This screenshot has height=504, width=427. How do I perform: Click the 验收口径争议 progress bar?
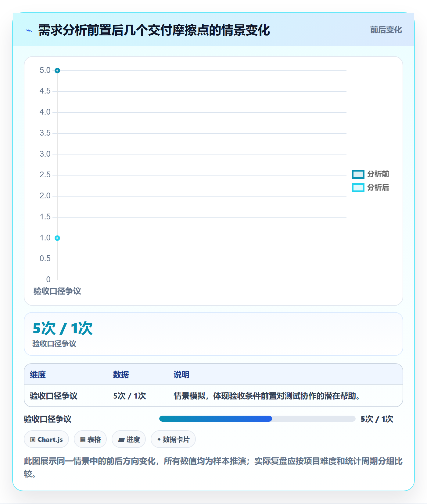pyautogui.click(x=257, y=419)
